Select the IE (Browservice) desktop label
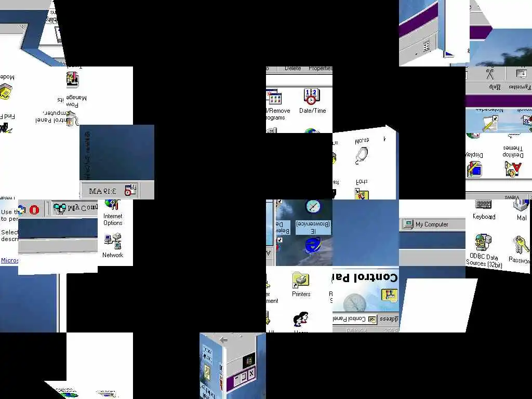Viewport: 532px width, 399px height. 313,228
